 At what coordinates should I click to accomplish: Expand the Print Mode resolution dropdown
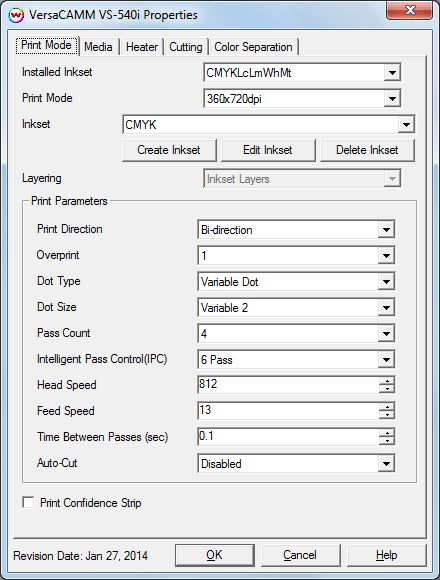(x=302, y=98)
